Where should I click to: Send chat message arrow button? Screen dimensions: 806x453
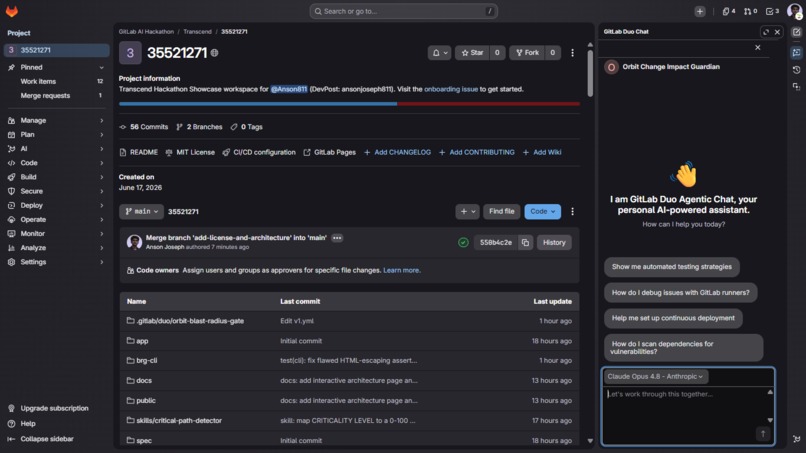tap(763, 434)
